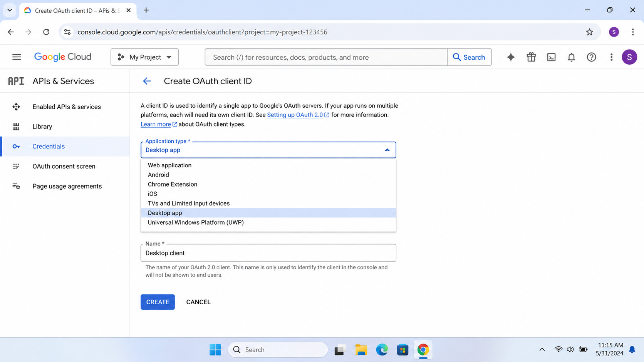Select Chrome Extension application type
The width and height of the screenshot is (644, 362).
(x=268, y=184)
